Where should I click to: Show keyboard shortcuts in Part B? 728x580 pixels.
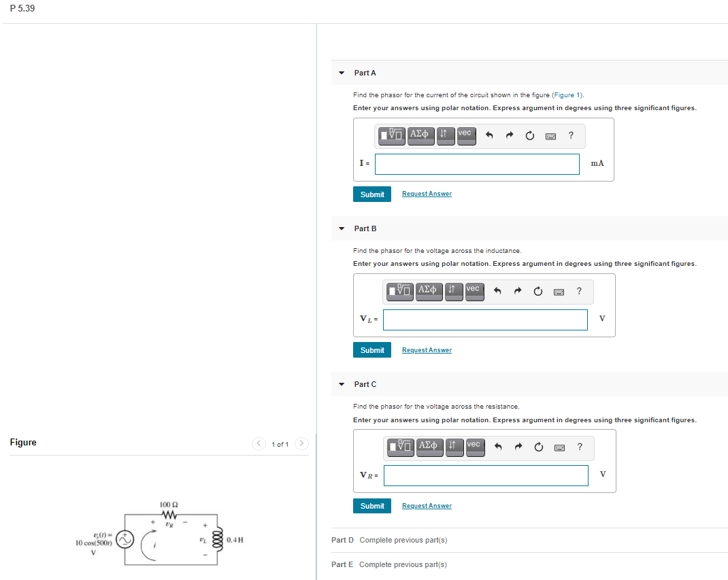[559, 292]
